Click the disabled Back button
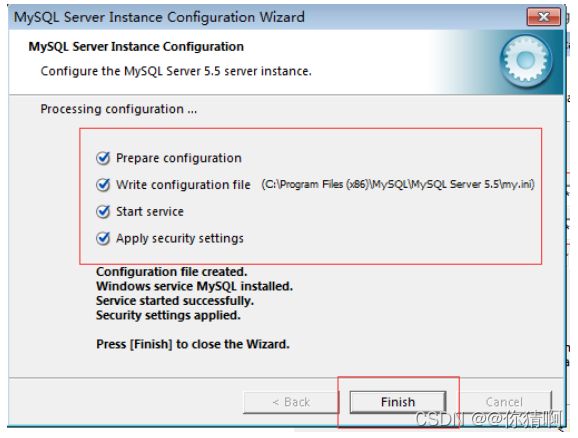The height and width of the screenshot is (438, 578). point(291,402)
